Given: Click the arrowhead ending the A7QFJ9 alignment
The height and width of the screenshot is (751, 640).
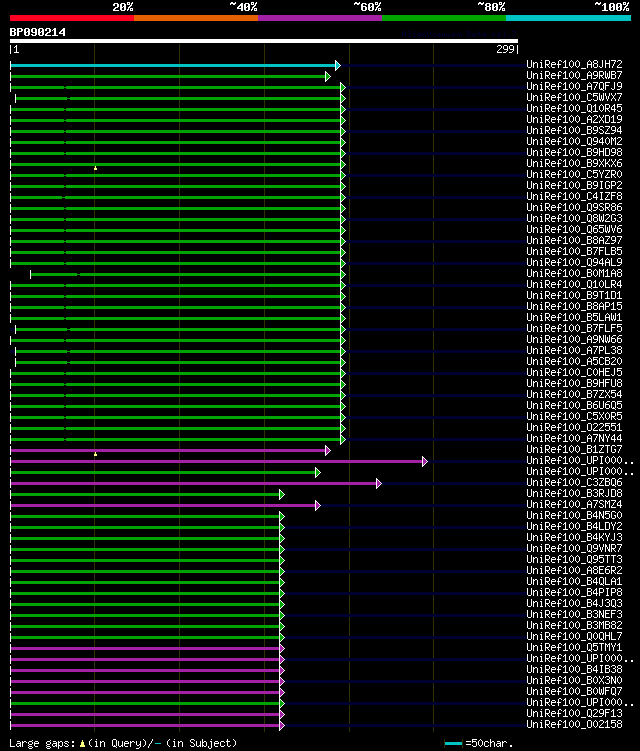Looking at the screenshot, I should pyautogui.click(x=343, y=87).
